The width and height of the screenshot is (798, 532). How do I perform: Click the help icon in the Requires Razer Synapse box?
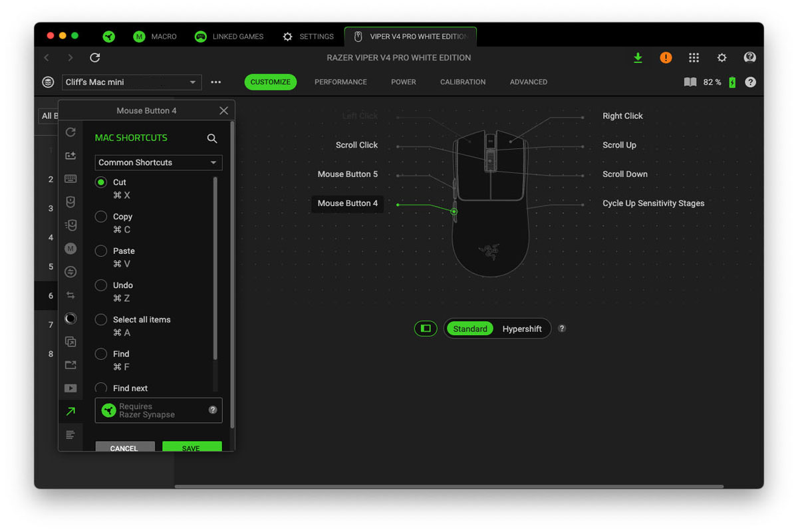click(213, 410)
